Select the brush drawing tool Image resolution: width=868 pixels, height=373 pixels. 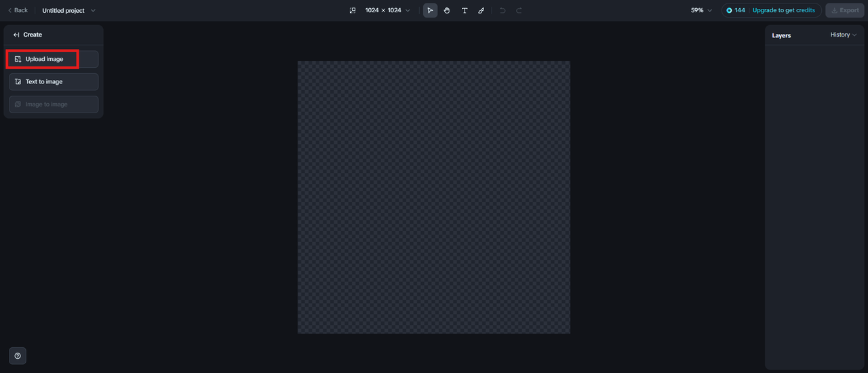[x=481, y=10]
